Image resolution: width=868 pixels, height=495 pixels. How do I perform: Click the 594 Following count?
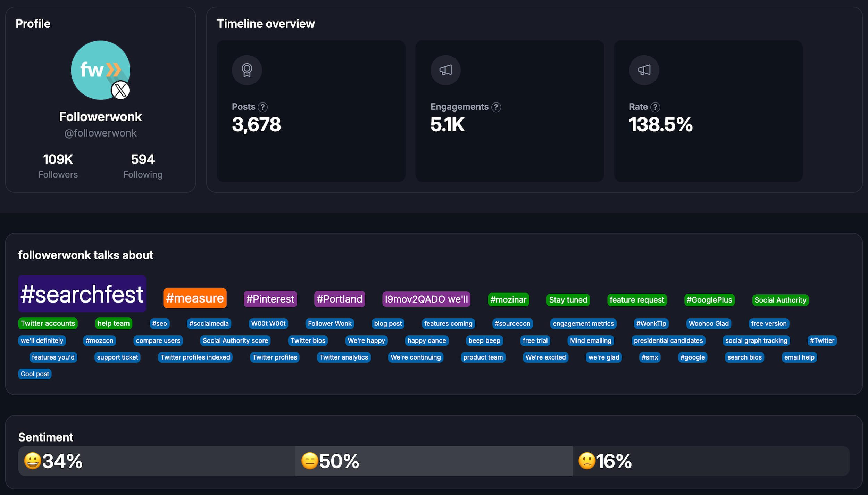coord(143,159)
